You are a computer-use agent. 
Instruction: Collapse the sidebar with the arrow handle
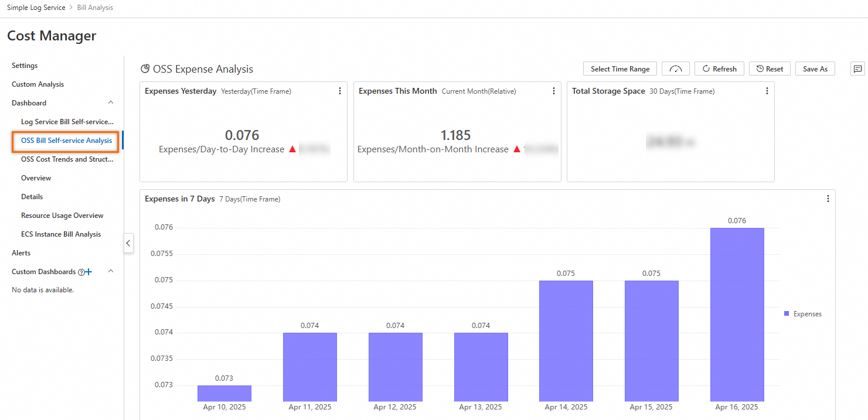(129, 243)
